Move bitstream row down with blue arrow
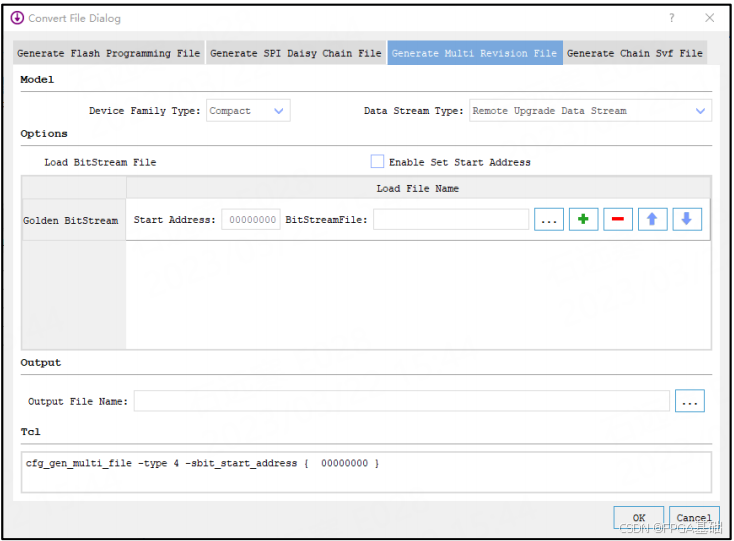The image size is (734, 541). click(x=687, y=219)
